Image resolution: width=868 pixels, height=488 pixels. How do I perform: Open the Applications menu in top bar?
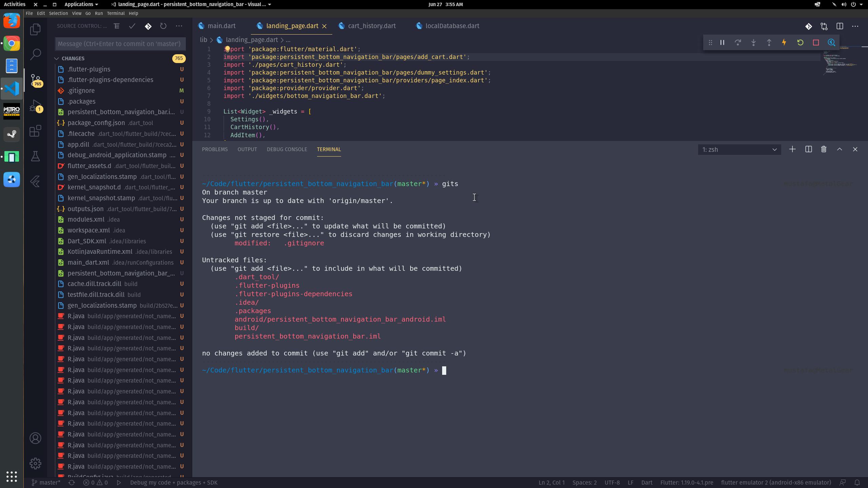[x=81, y=4]
